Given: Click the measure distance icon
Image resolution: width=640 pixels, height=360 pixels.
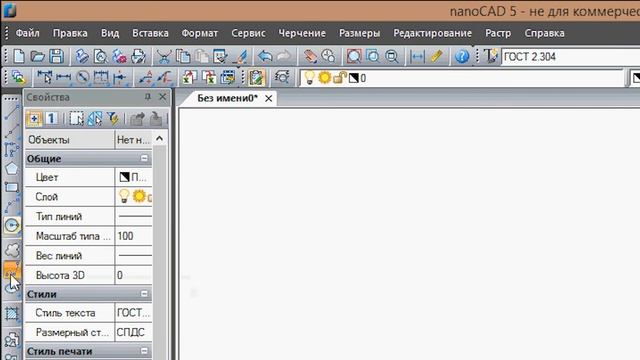Looking at the screenshot, I should point(417,56).
